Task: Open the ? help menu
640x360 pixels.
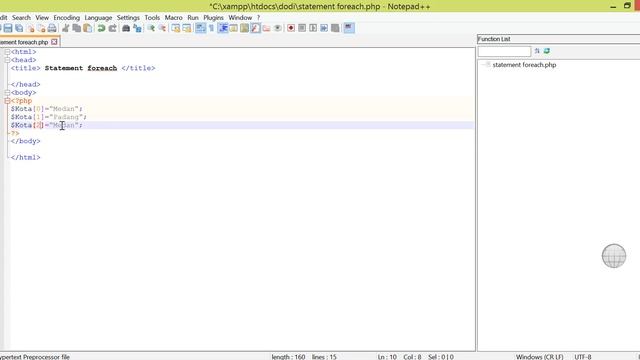Action: [258, 18]
